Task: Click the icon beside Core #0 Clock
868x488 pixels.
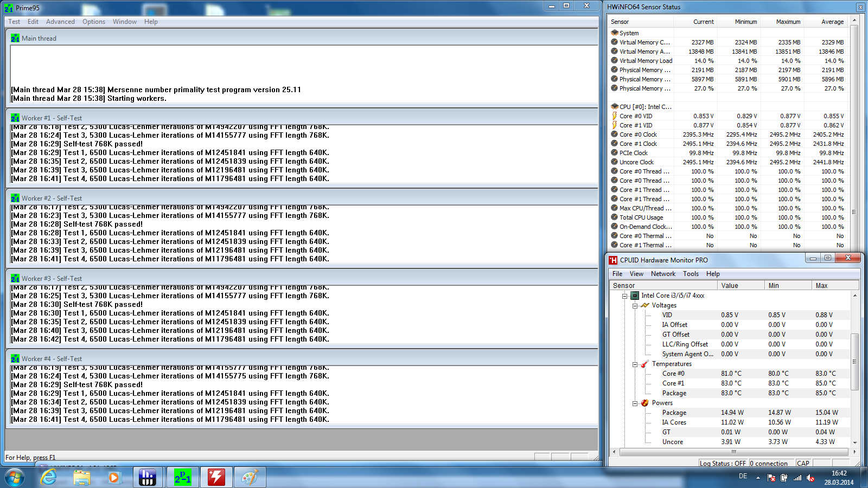Action: pyautogui.click(x=615, y=134)
